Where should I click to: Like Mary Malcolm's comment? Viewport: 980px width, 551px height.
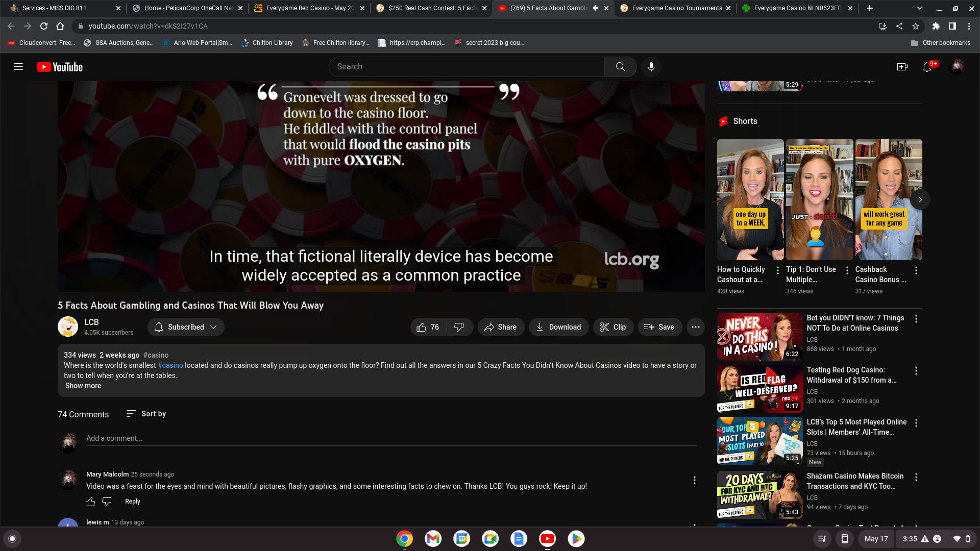tap(90, 502)
